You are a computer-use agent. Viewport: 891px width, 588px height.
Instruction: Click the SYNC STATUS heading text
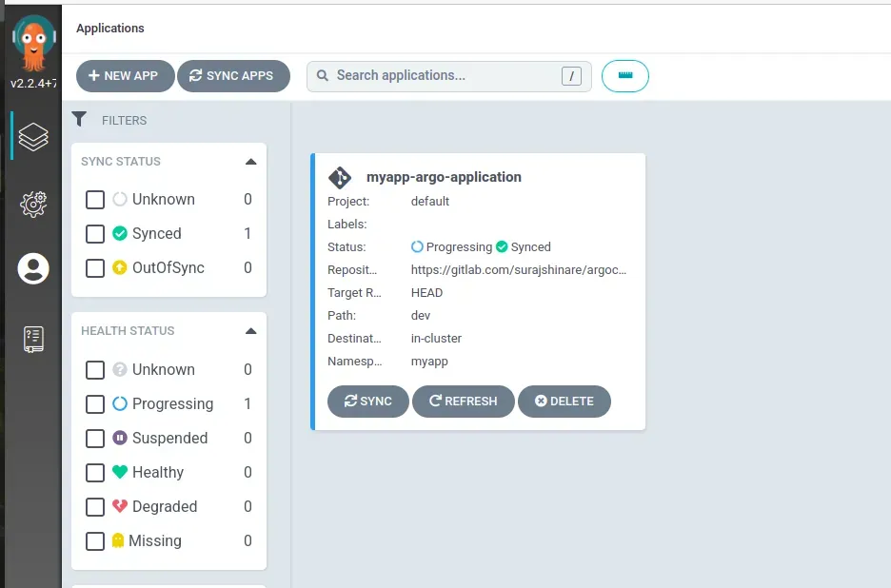pos(121,162)
